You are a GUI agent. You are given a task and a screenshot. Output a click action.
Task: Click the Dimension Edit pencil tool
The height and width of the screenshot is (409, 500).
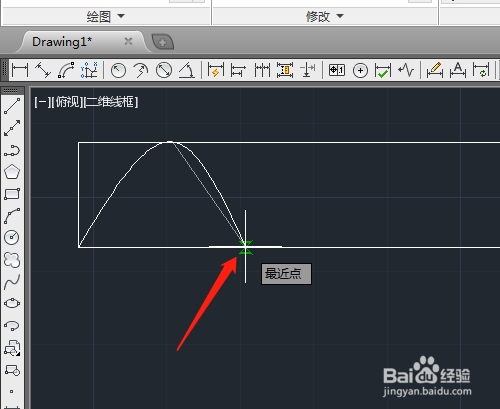(435, 70)
